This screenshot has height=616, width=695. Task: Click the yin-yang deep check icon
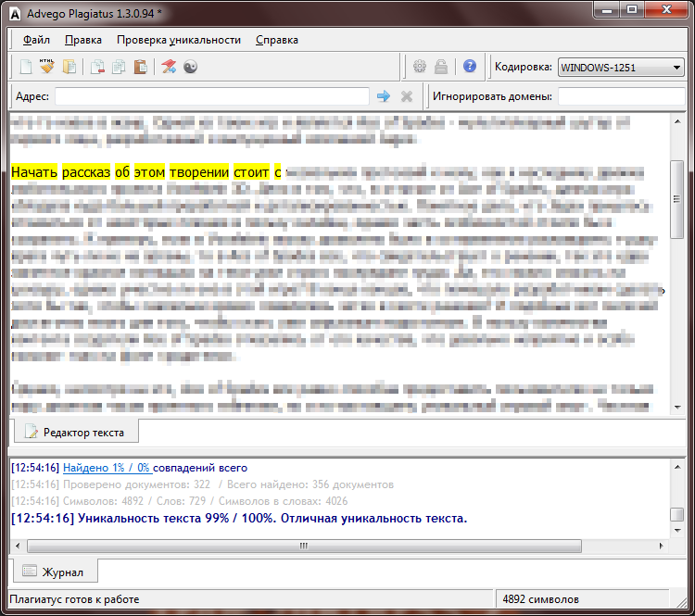(x=190, y=67)
